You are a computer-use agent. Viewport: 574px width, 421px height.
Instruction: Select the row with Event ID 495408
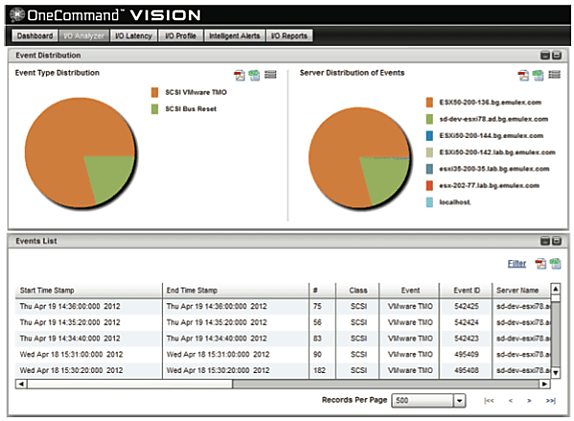pyautogui.click(x=283, y=370)
